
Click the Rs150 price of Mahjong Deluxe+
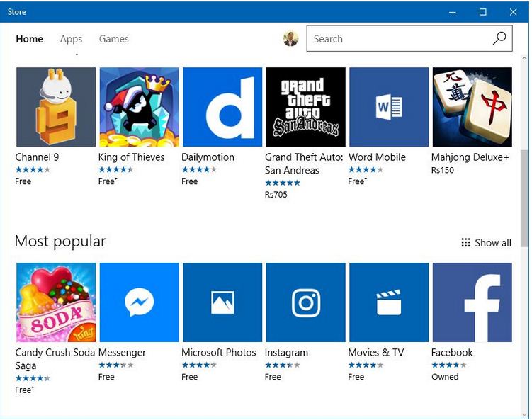click(443, 170)
